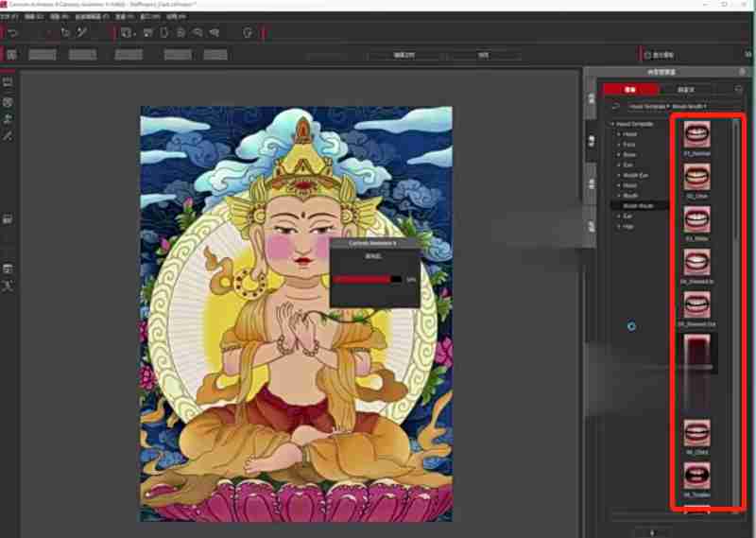Select the 02 mouth thumbnail with yellowish teeth

(x=696, y=177)
